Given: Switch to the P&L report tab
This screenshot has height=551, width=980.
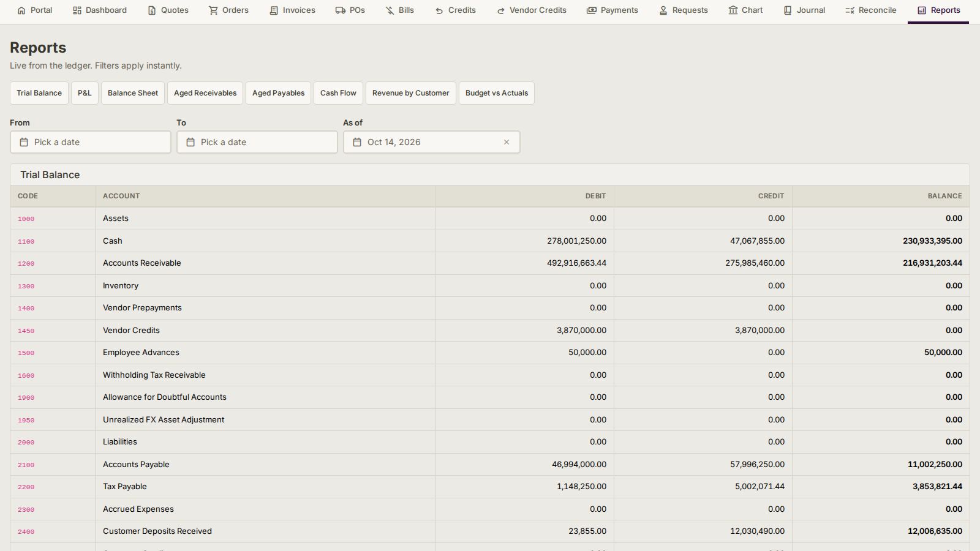Looking at the screenshot, I should [x=85, y=93].
